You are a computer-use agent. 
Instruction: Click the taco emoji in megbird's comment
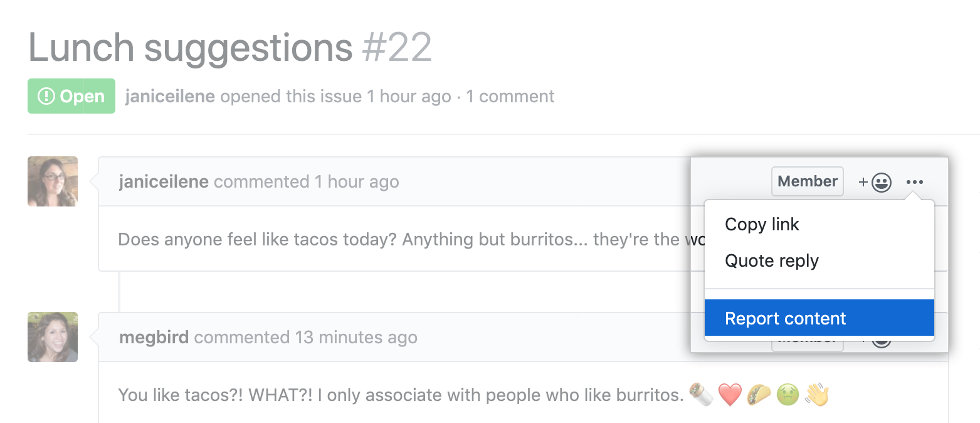(759, 394)
